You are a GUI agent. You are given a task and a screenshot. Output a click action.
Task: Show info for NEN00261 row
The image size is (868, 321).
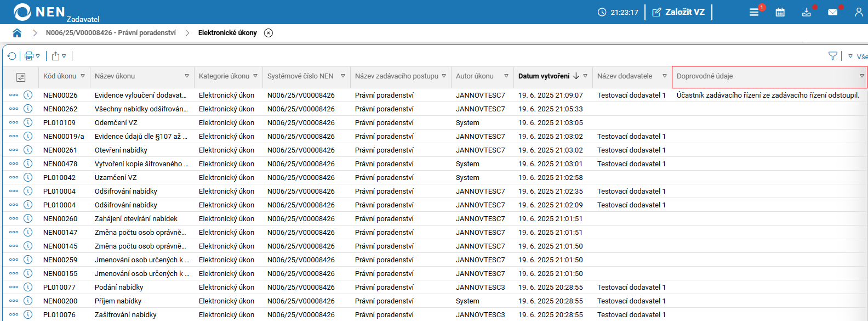click(x=28, y=150)
